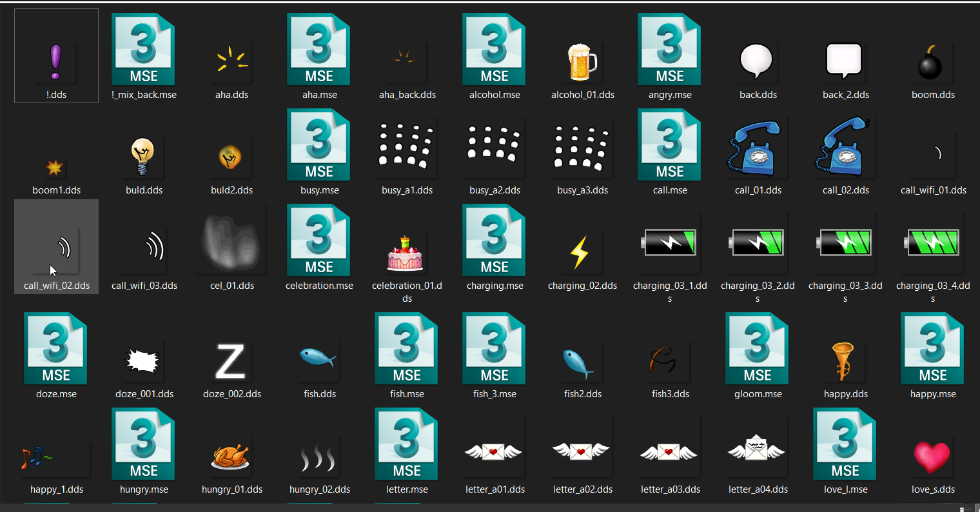Open the gloom.mse file icon
The height and width of the screenshot is (512, 980).
tap(758, 350)
